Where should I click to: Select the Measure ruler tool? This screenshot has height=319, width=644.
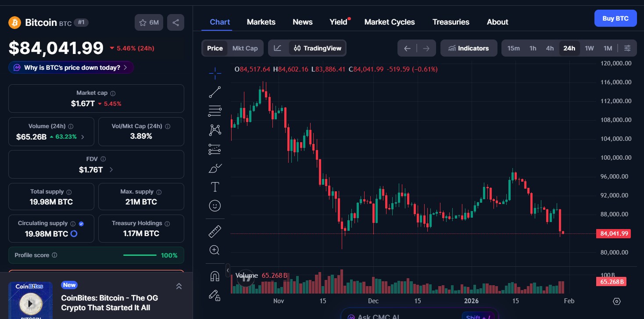215,231
